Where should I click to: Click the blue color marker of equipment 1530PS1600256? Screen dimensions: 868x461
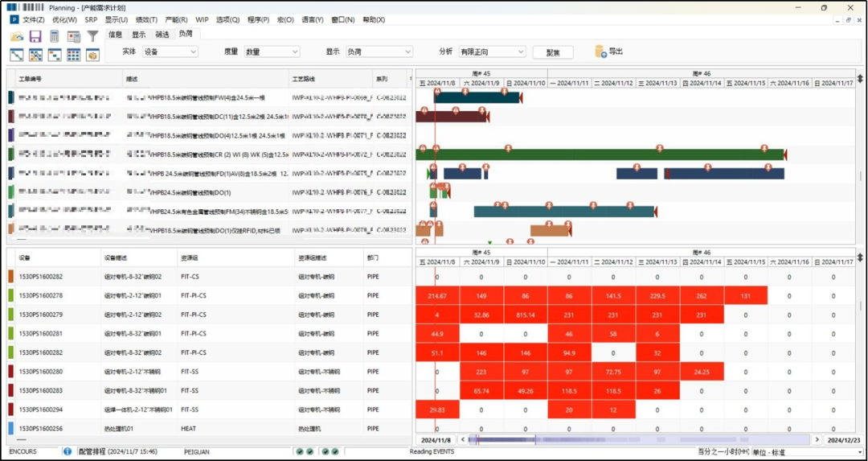pos(11,428)
